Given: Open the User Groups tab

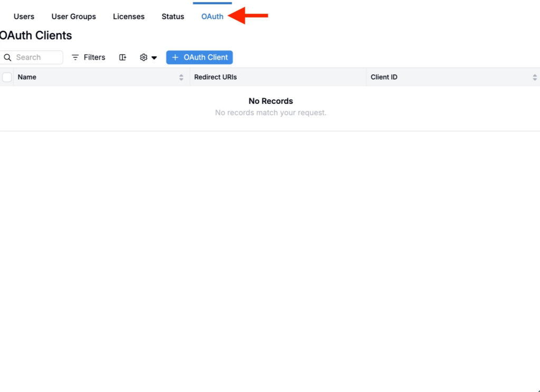Looking at the screenshot, I should pyautogui.click(x=74, y=16).
